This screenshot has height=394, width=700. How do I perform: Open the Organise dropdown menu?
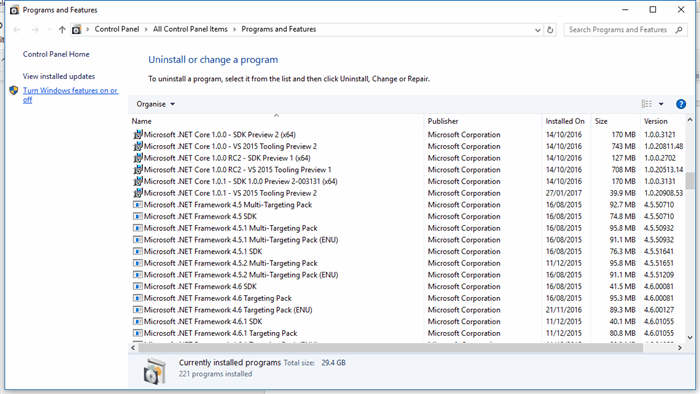(x=155, y=104)
